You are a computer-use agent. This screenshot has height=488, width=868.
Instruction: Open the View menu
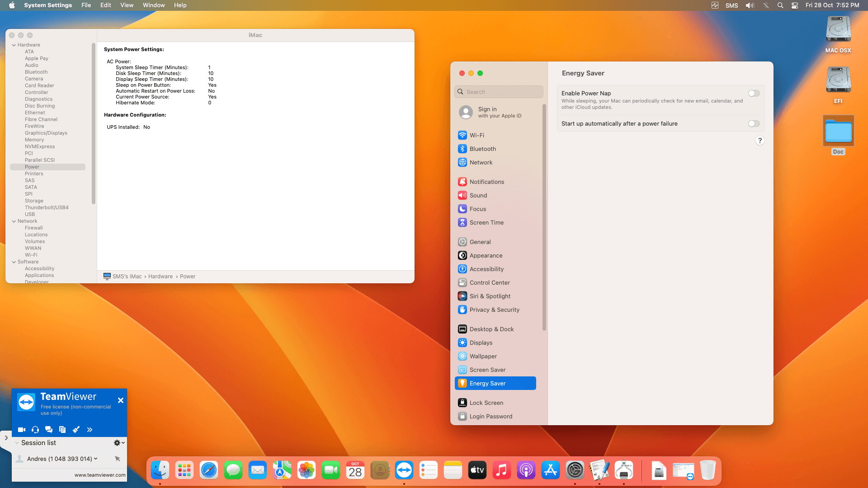click(x=127, y=5)
